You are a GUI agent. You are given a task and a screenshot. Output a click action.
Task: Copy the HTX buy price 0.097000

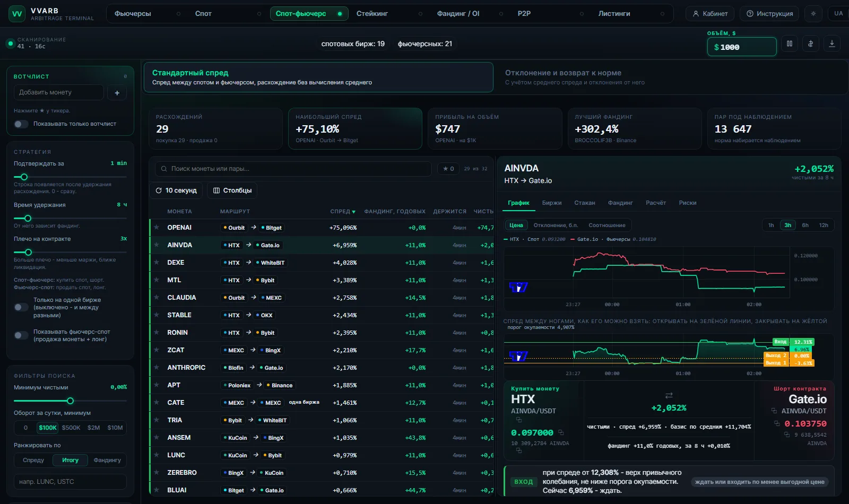[561, 433]
